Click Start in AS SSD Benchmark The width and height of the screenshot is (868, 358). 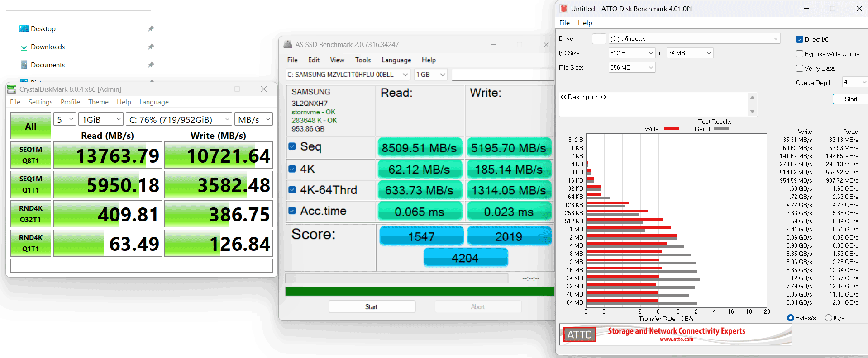tap(372, 307)
